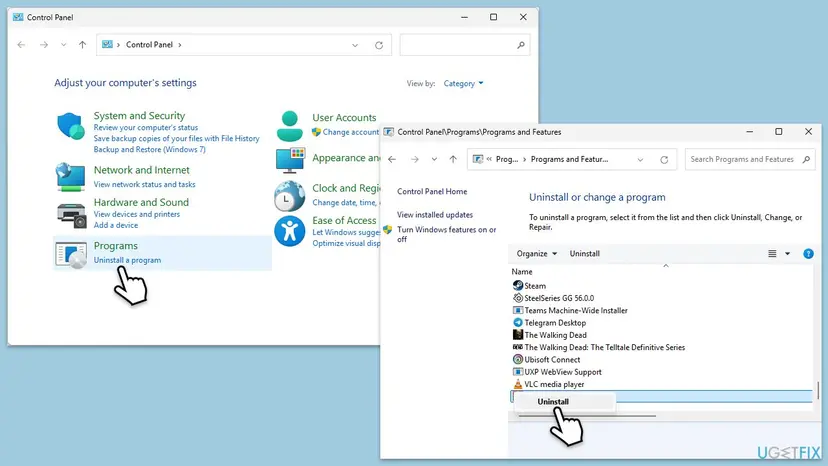Click Clock and Region globe icon
The width and height of the screenshot is (828, 466).
[289, 195]
